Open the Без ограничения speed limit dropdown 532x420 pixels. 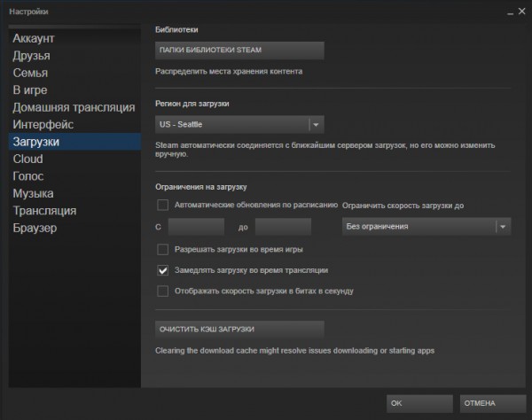tap(426, 227)
